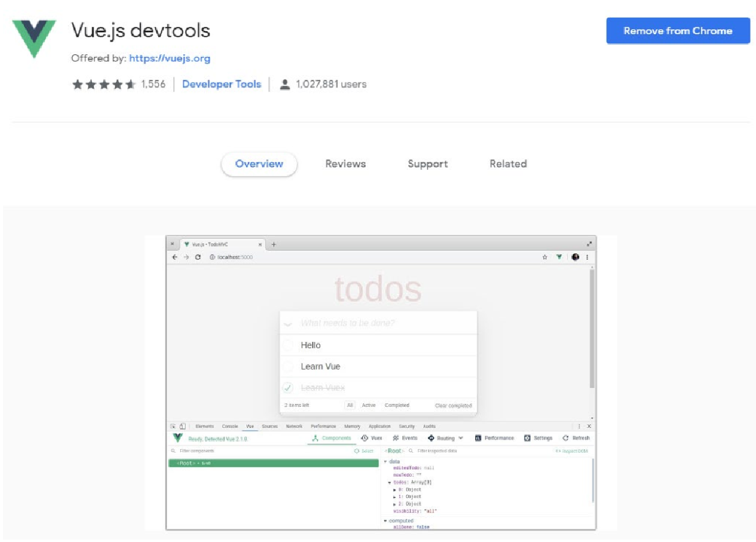Click device toolbar icon in preview DevTools
The width and height of the screenshot is (756, 542).
click(x=182, y=426)
